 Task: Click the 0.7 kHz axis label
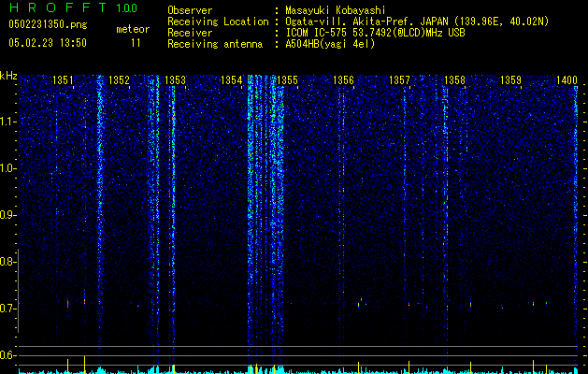7,309
